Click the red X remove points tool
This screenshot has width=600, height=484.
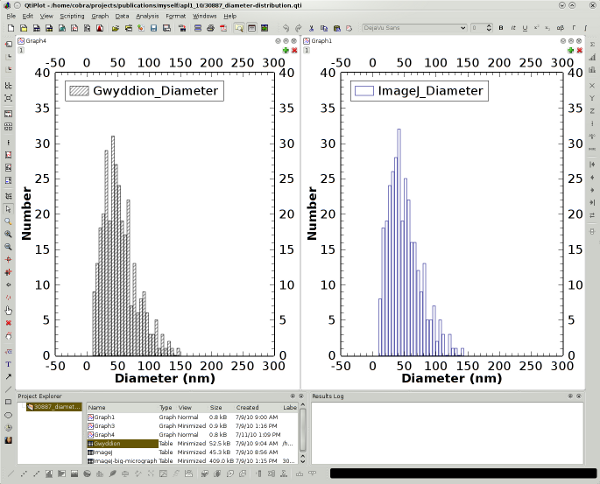click(8, 323)
